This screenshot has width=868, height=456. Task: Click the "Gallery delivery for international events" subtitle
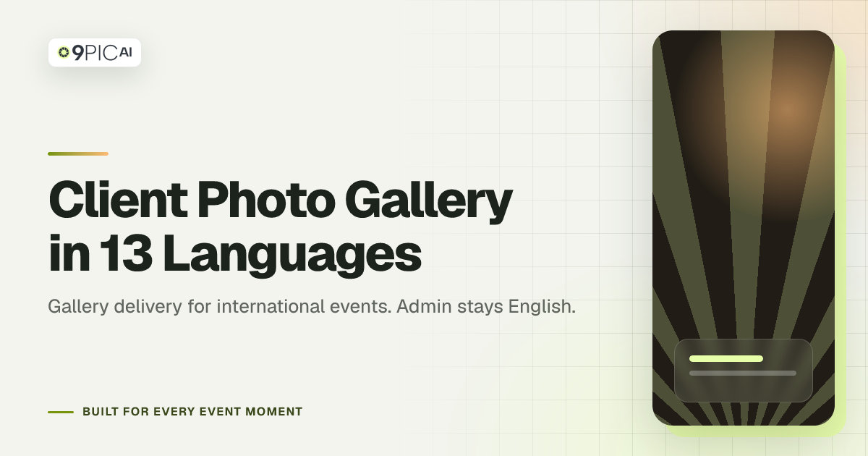312,306
